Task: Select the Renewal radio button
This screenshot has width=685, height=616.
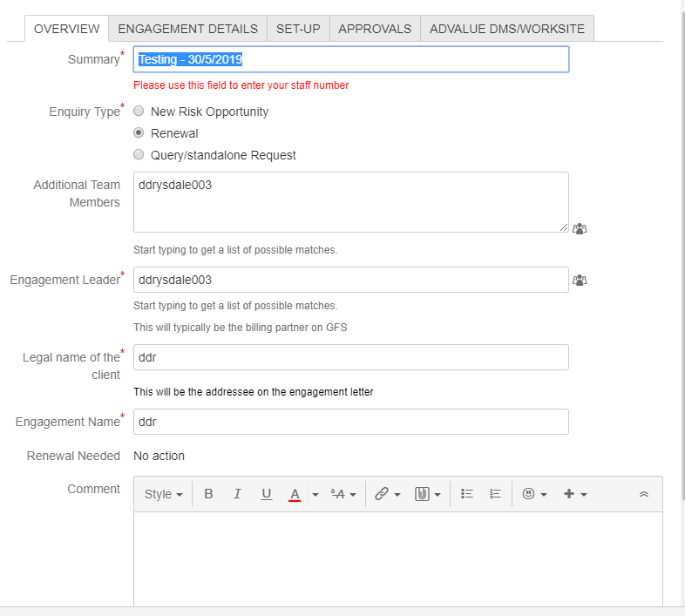Action: click(x=139, y=132)
